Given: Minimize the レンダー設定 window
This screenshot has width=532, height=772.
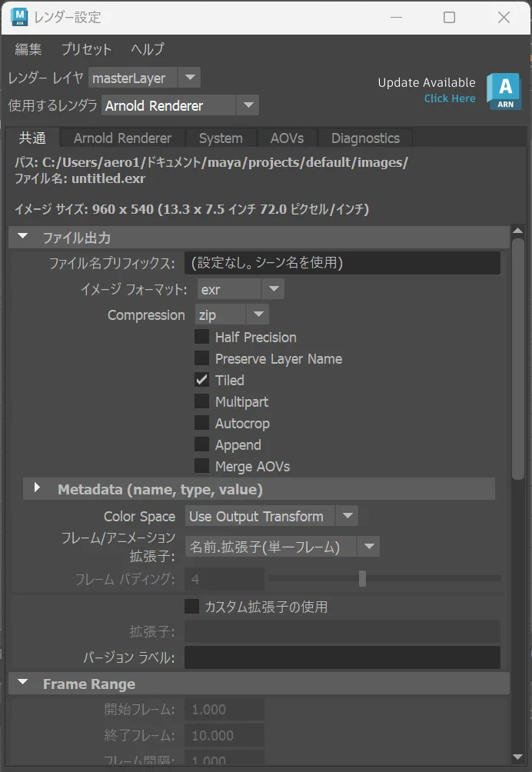Looking at the screenshot, I should [396, 17].
